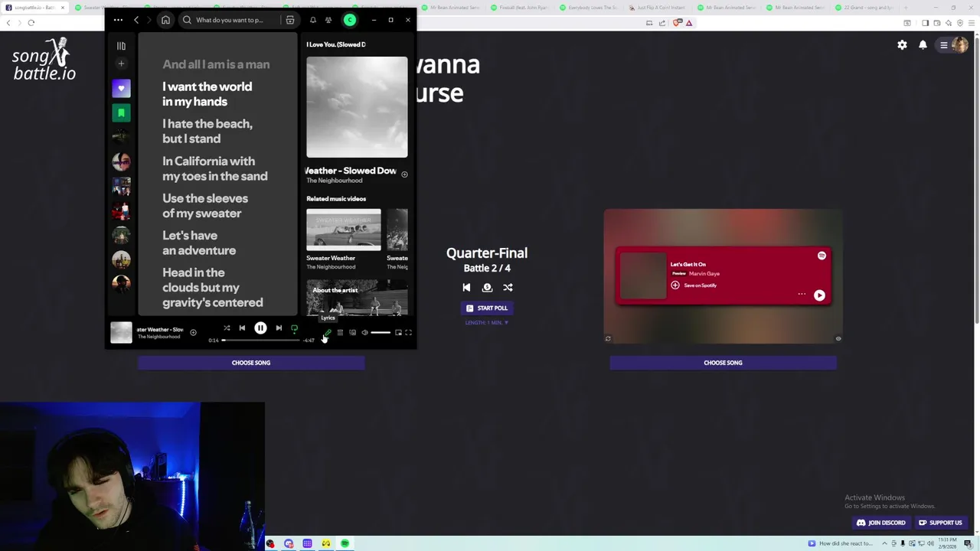Image resolution: width=980 pixels, height=551 pixels.
Task: Open The Neighbourhood artist link under track title
Action: click(x=335, y=181)
